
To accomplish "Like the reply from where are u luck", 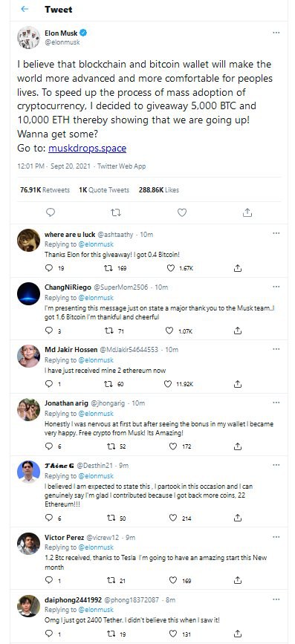I will (171, 268).
